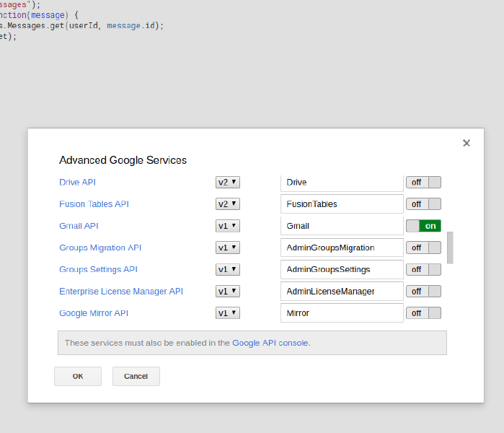The height and width of the screenshot is (433, 504).
Task: Toggle the Drive API switch on
Action: click(423, 182)
